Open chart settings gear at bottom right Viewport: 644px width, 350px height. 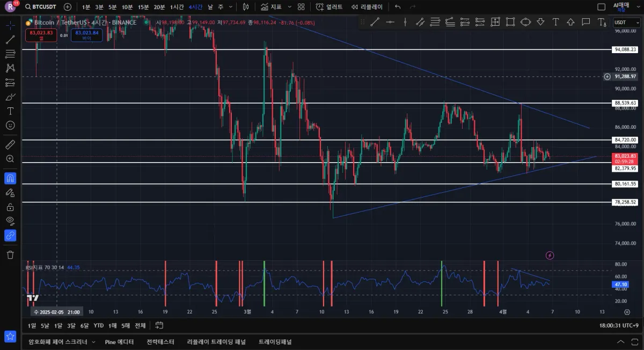click(627, 312)
